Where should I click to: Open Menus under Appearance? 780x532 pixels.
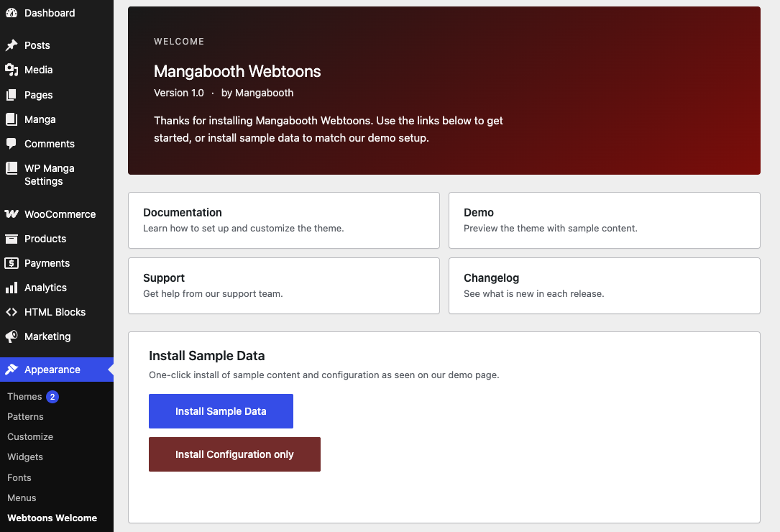[22, 497]
